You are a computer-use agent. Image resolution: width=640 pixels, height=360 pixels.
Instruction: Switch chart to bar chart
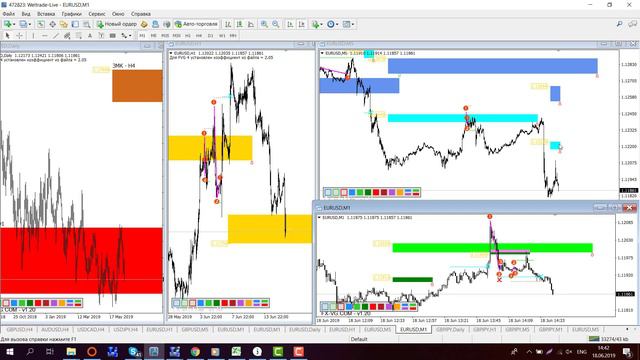coord(228,24)
